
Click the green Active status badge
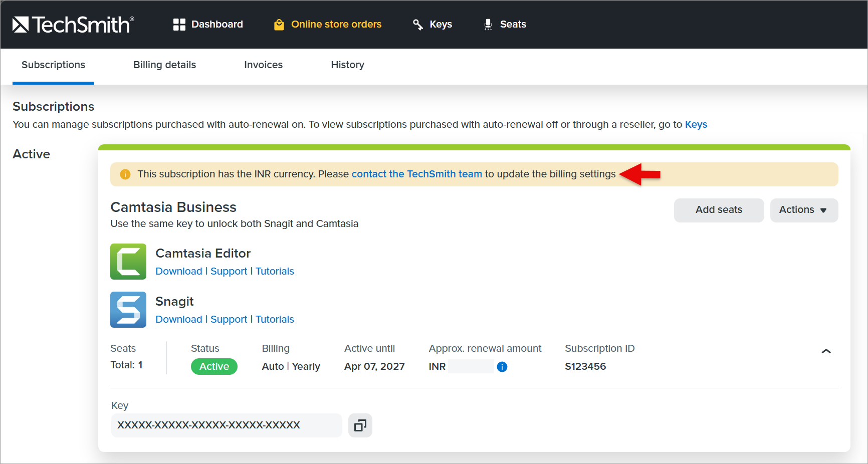214,367
